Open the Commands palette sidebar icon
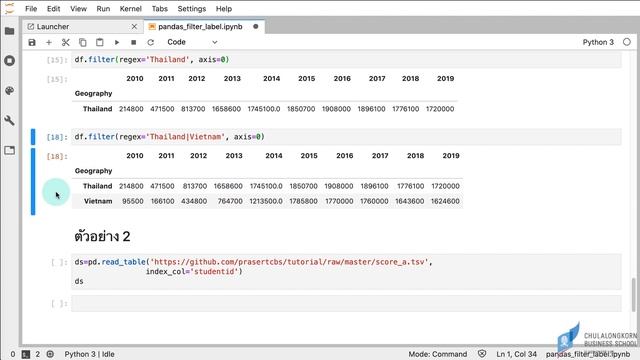 coord(9,91)
